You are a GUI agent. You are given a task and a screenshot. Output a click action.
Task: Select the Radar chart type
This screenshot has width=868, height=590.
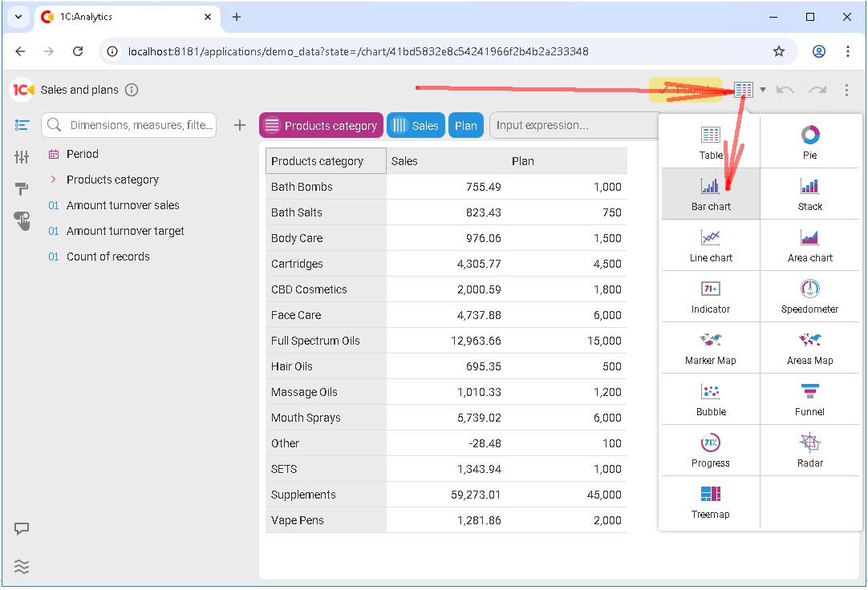[809, 450]
